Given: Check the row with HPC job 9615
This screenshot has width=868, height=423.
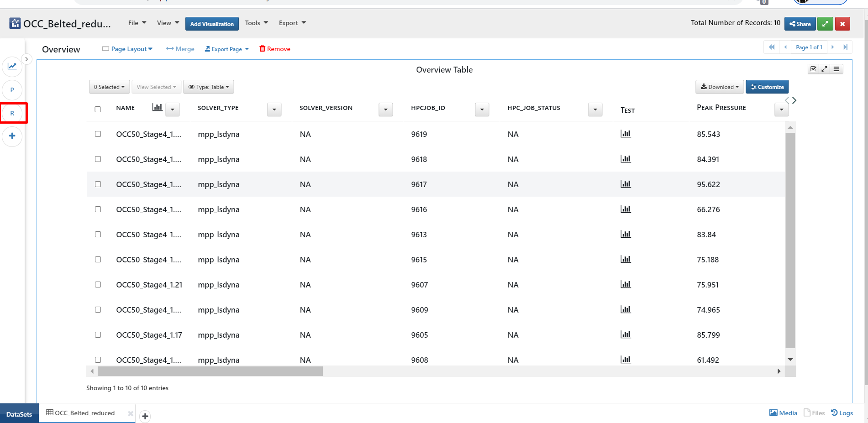Looking at the screenshot, I should click(x=98, y=260).
